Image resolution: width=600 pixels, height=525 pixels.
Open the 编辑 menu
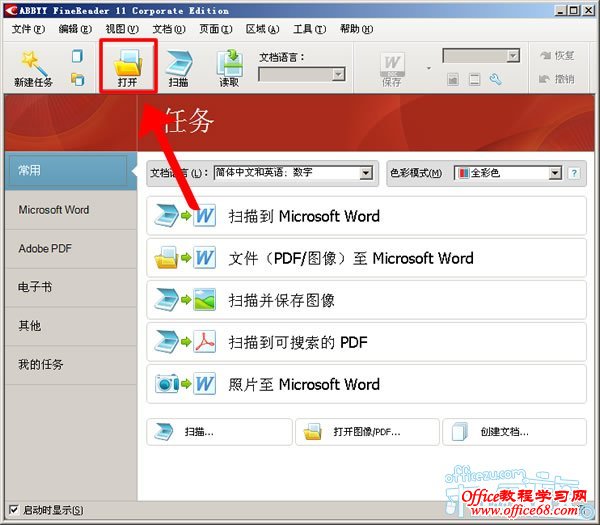click(75, 29)
